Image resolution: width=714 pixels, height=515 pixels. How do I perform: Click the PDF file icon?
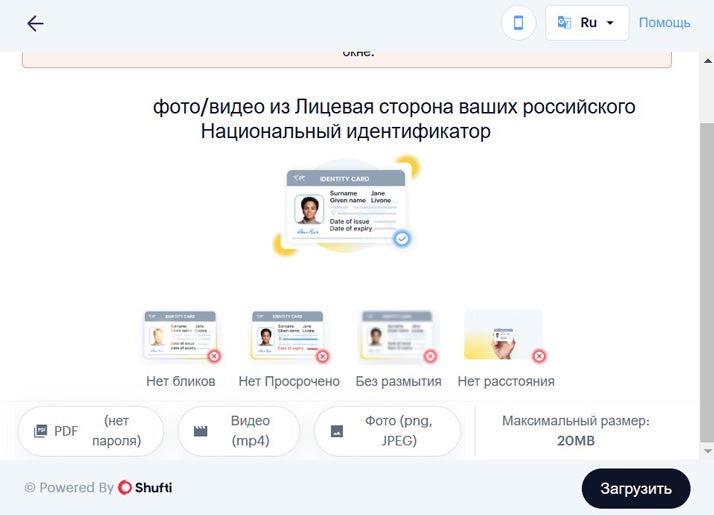[x=40, y=431]
